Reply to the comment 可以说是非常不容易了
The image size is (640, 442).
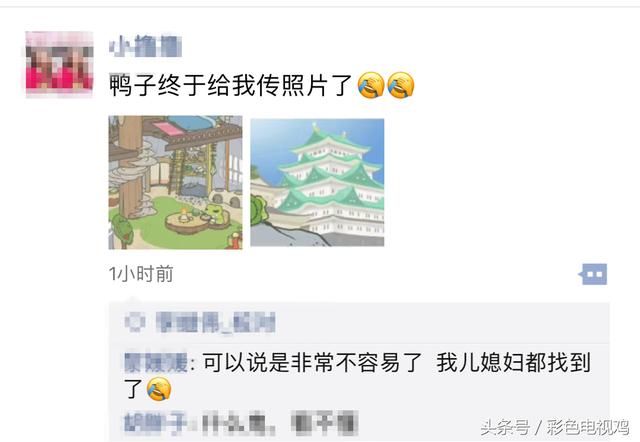click(x=312, y=362)
